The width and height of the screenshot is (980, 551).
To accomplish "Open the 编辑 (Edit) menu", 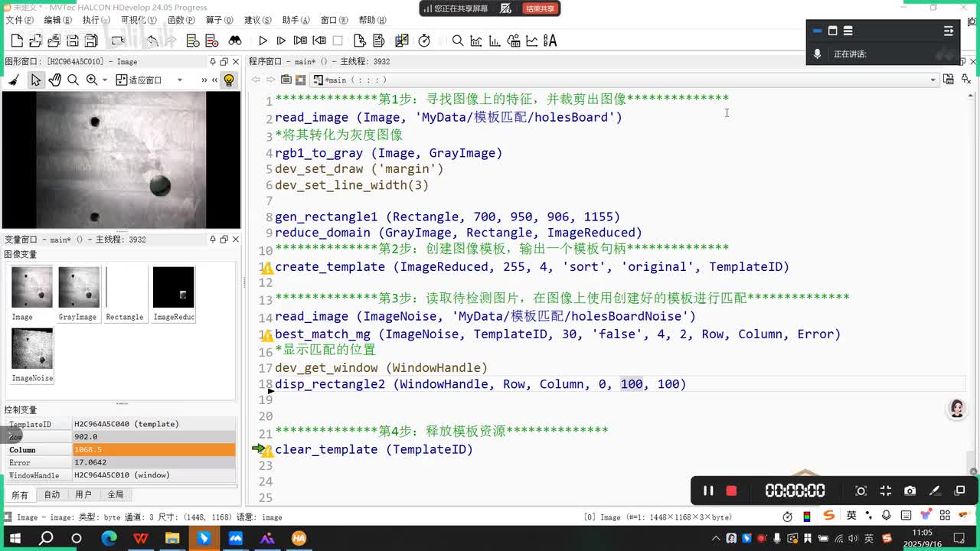I will pos(57,20).
